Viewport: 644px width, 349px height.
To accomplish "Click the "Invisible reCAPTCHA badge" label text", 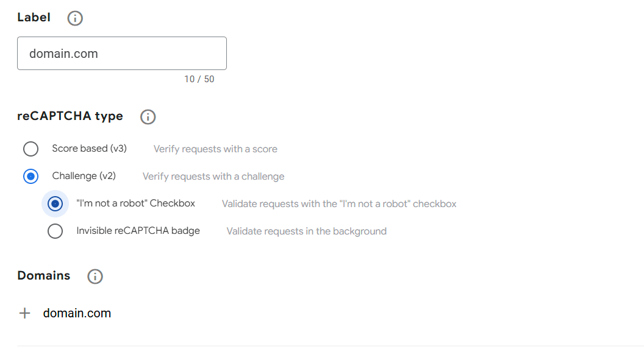I will point(138,231).
